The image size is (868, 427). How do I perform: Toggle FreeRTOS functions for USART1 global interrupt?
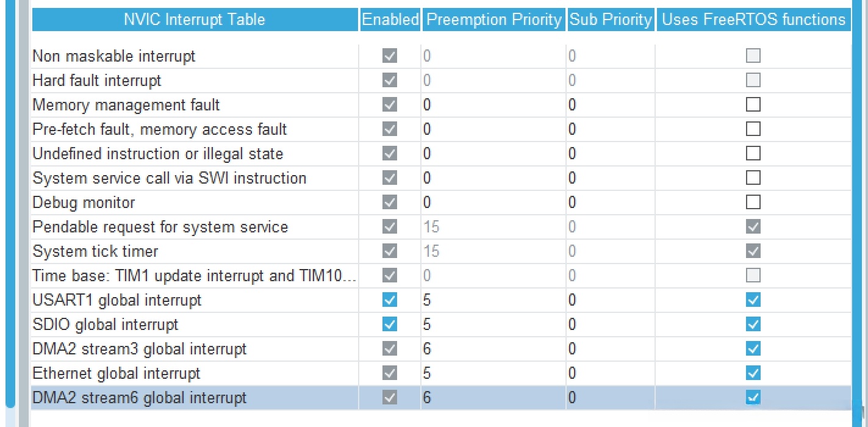tap(753, 300)
